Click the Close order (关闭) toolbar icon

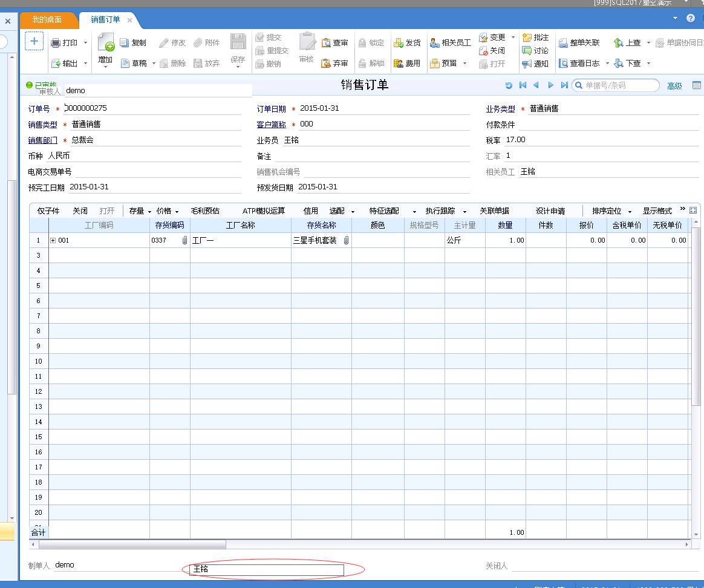click(483, 51)
